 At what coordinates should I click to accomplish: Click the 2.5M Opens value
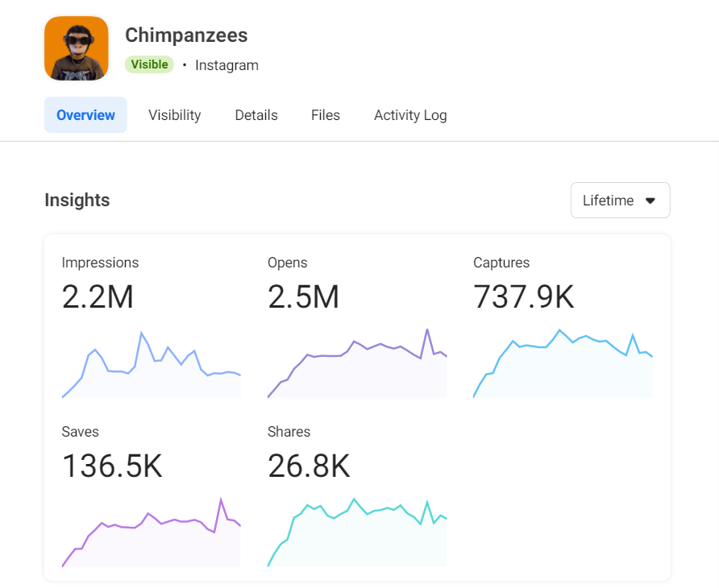coord(303,298)
